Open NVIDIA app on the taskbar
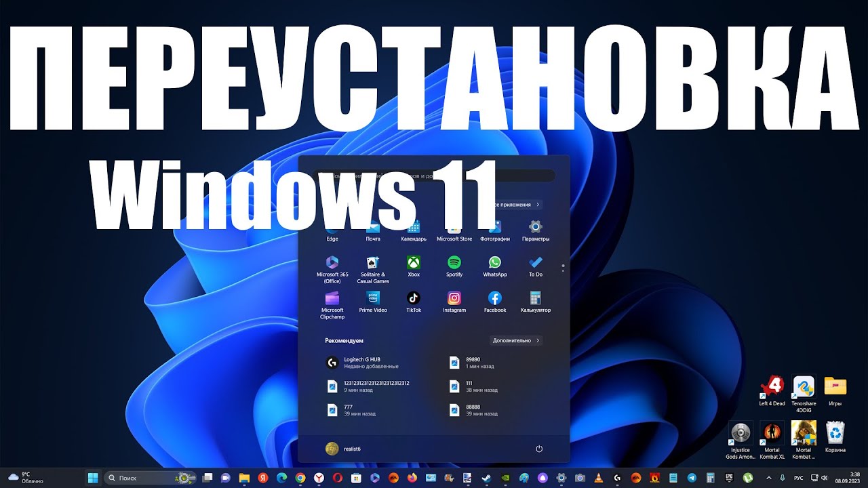This screenshot has width=868, height=488. pos(505,478)
